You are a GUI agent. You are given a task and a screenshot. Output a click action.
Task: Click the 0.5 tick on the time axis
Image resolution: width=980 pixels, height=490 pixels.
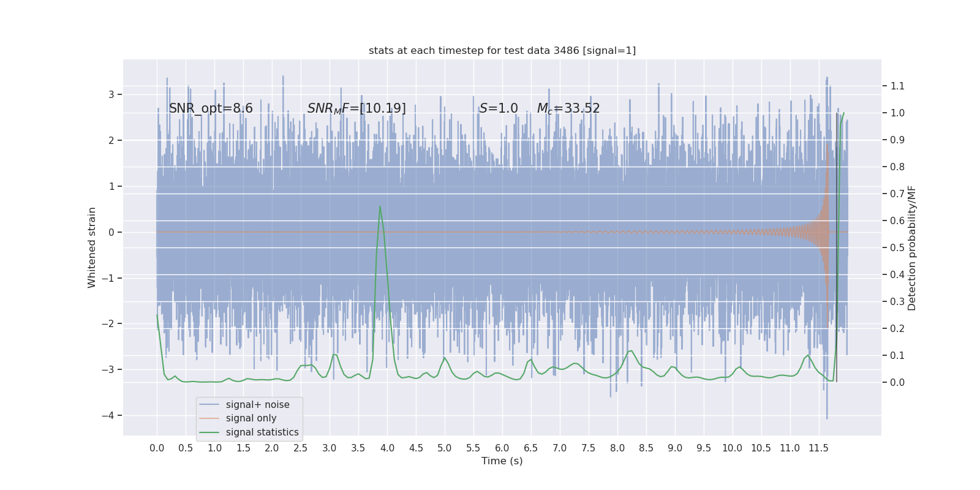point(186,448)
